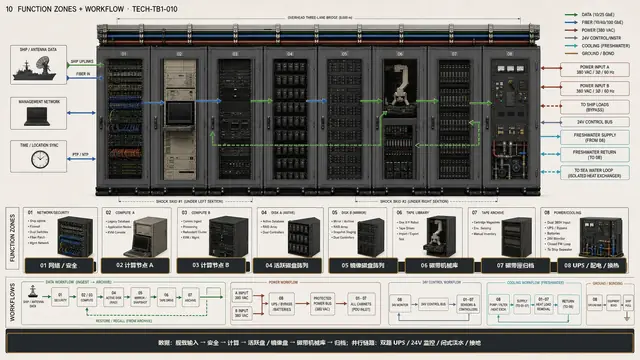
Task: Click the monitor console in cabinet 02
Action: pos(180,113)
